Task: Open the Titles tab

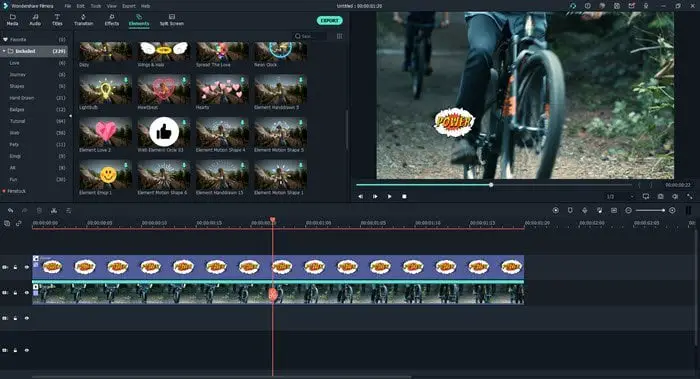Action: click(x=57, y=20)
